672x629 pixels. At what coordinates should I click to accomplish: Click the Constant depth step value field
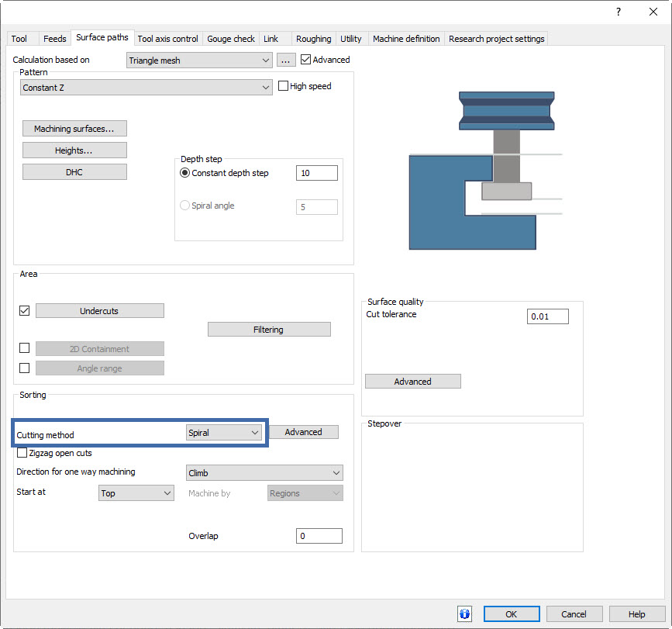[317, 173]
